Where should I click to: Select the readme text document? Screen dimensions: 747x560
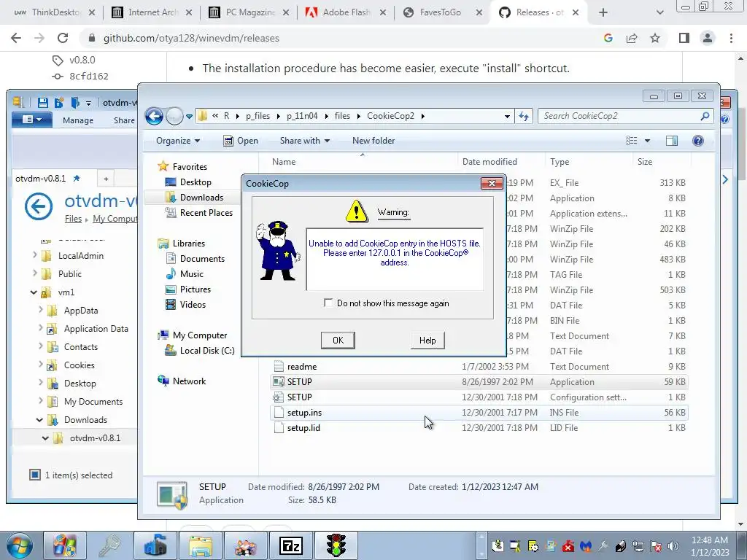point(301,367)
